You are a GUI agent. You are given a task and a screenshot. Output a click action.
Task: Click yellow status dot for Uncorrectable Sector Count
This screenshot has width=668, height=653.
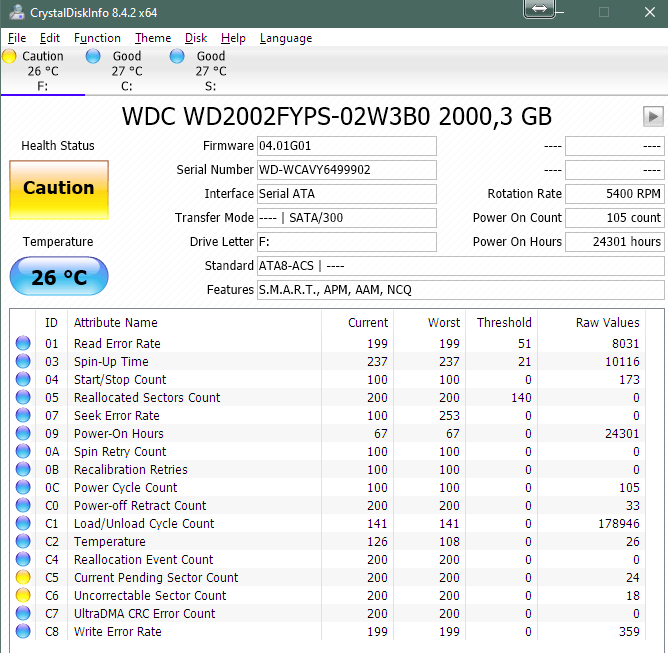click(x=23, y=595)
